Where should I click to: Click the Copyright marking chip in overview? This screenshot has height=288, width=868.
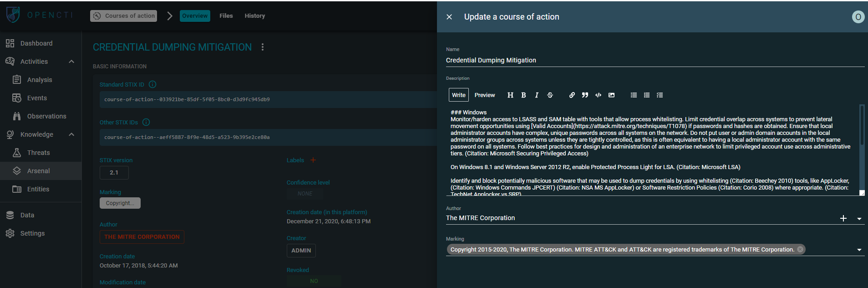tap(120, 203)
